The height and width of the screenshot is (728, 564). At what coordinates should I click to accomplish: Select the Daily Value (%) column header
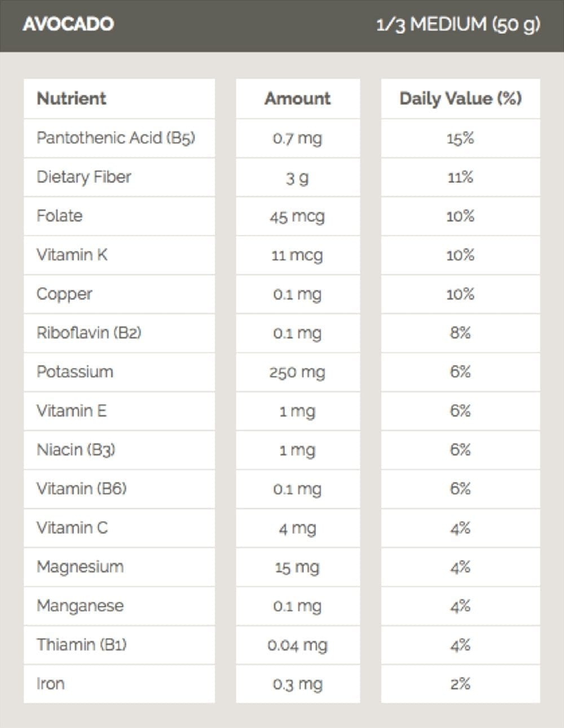[x=460, y=98]
